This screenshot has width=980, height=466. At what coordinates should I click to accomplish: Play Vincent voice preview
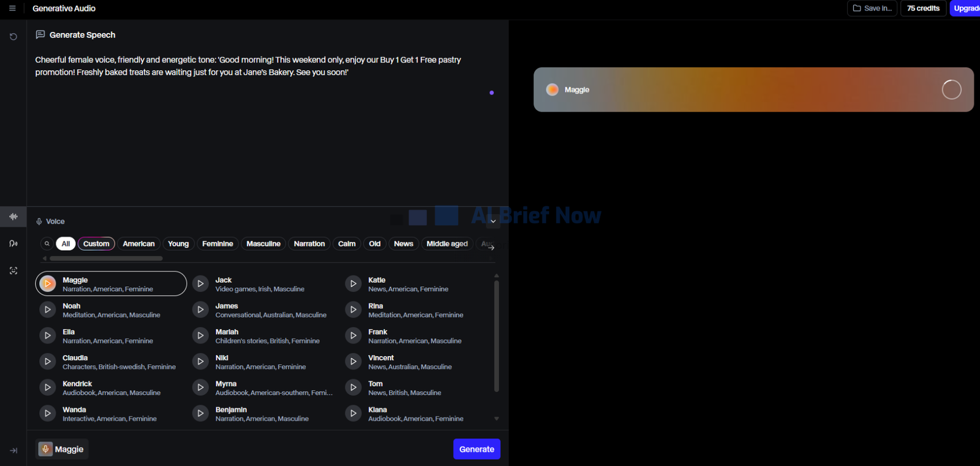[x=353, y=362]
